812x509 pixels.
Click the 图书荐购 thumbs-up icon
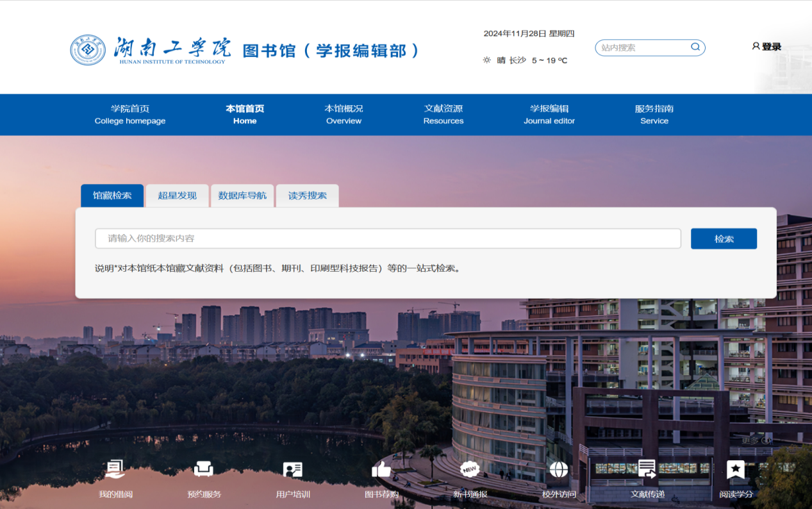tap(381, 470)
